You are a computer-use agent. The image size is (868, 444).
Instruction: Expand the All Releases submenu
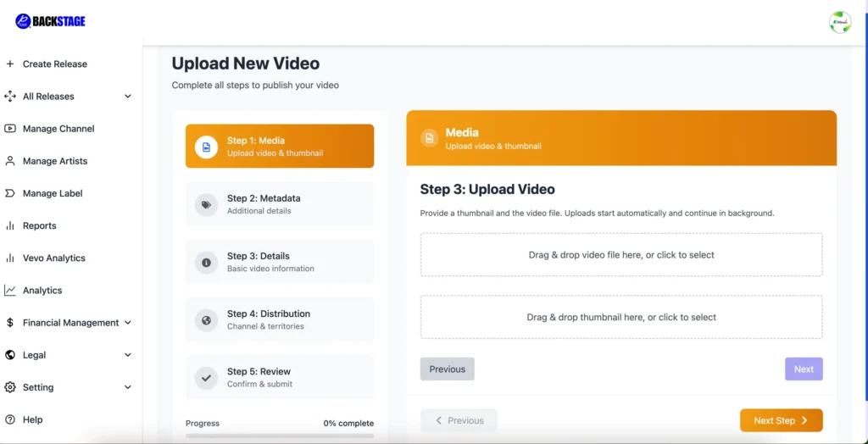point(128,97)
